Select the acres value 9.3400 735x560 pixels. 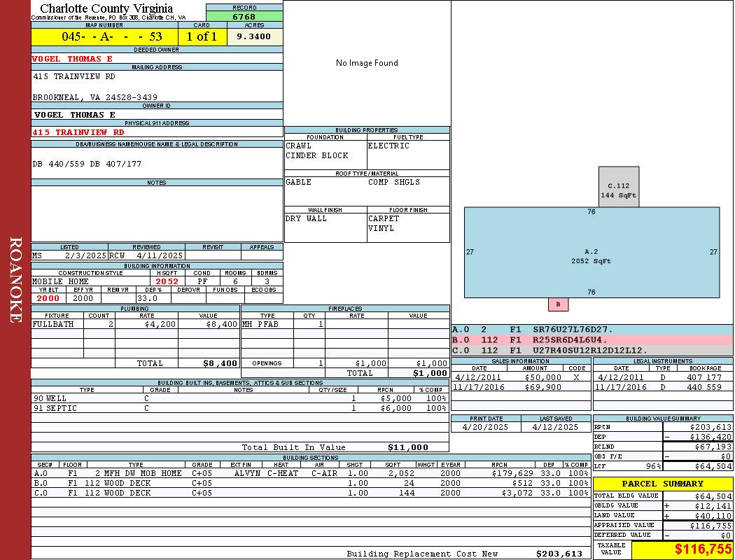pos(254,36)
